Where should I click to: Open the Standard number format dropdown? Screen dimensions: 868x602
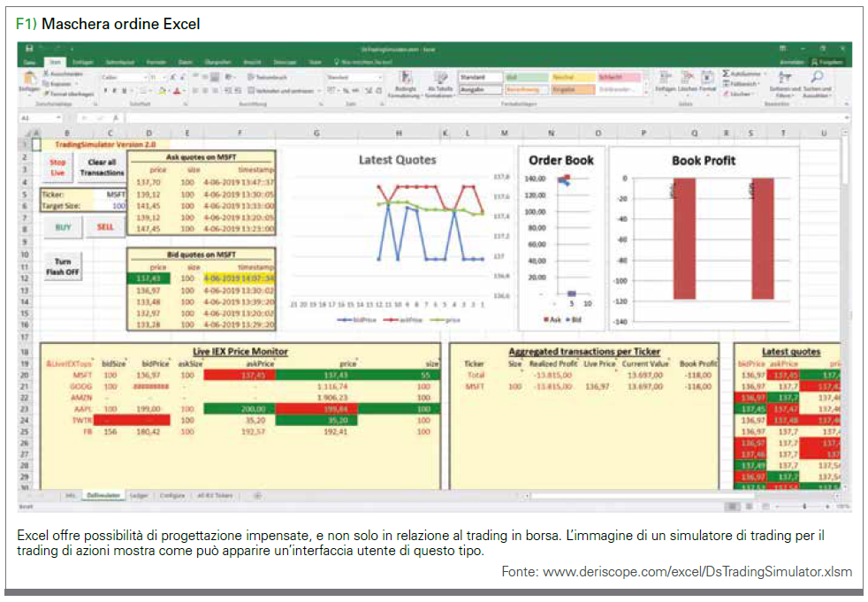380,77
